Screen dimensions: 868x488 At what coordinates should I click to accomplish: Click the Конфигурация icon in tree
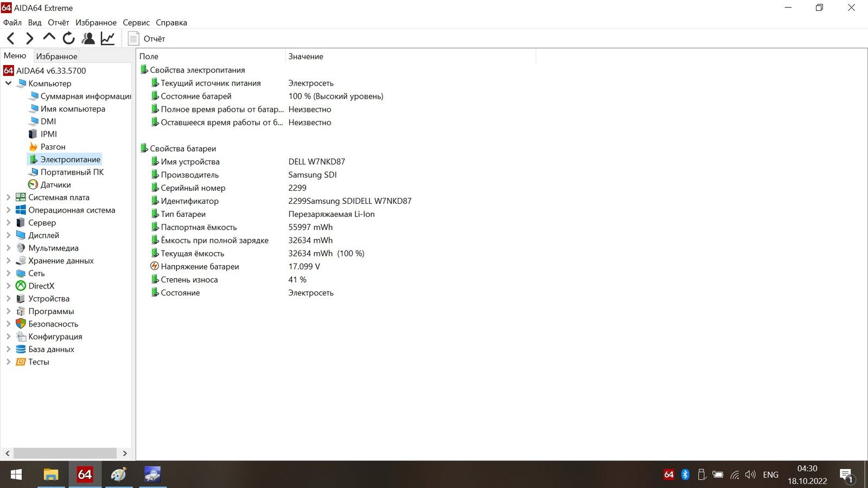21,336
